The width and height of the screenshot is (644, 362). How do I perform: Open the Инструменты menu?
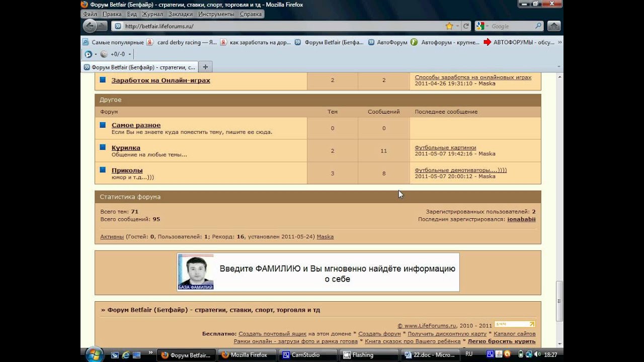(x=216, y=14)
